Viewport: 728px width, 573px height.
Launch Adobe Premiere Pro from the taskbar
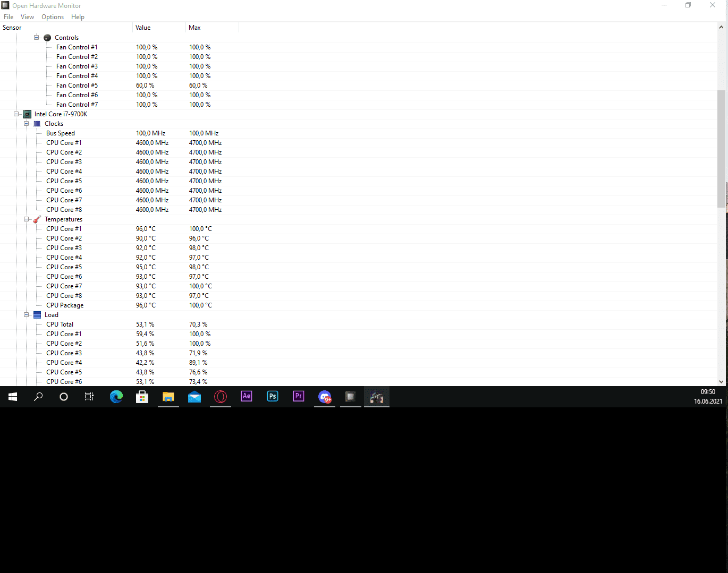[x=299, y=397]
